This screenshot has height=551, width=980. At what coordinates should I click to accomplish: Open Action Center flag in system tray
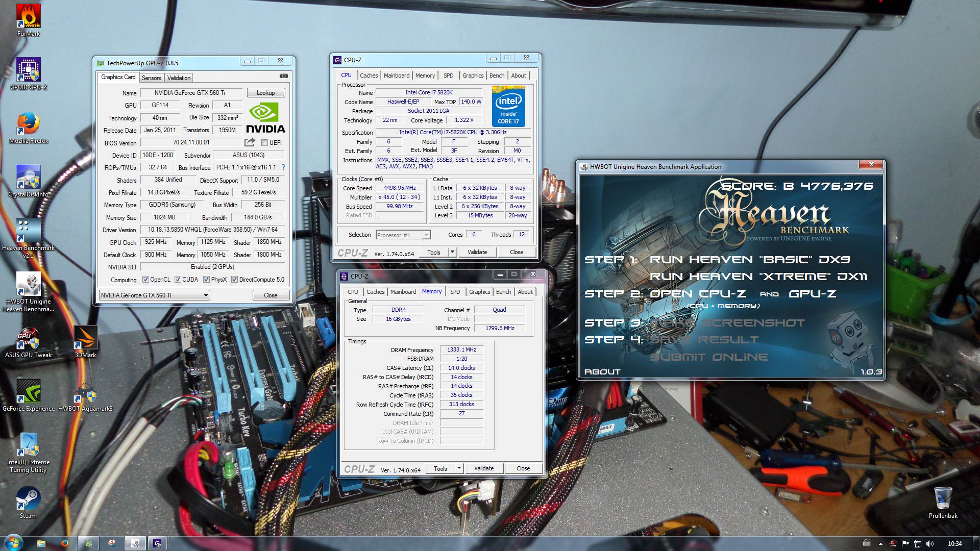click(x=905, y=544)
